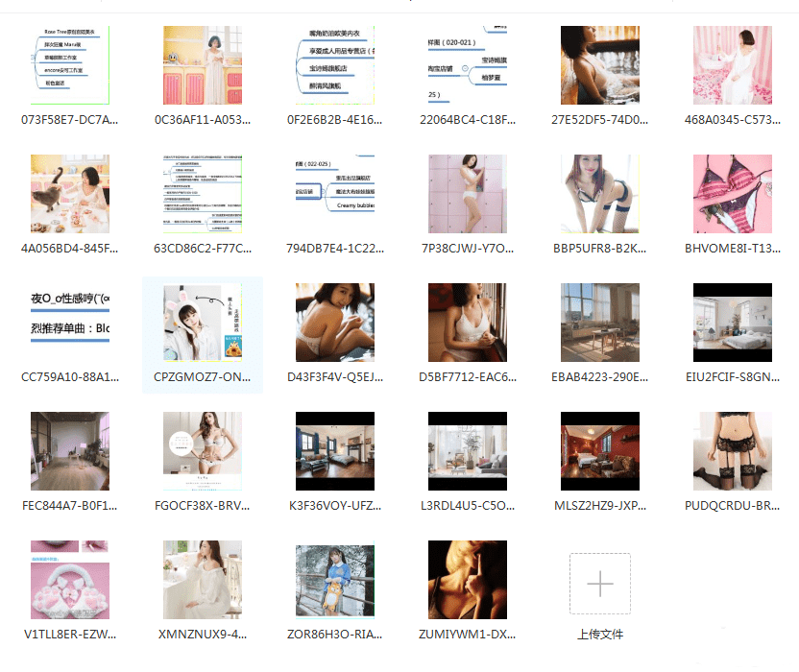This screenshot has height=672, width=799.
Task: Open the 22064BC4-C18F diagram thumbnail
Action: click(468, 65)
